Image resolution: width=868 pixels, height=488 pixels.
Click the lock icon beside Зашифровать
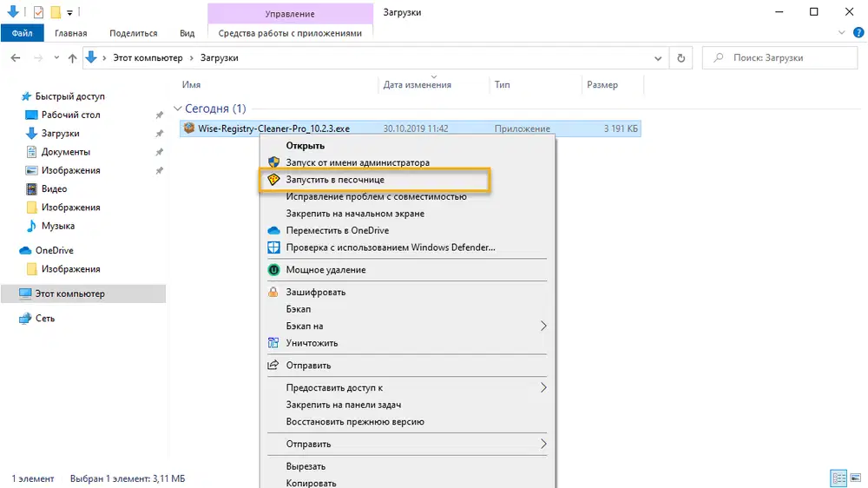273,293
